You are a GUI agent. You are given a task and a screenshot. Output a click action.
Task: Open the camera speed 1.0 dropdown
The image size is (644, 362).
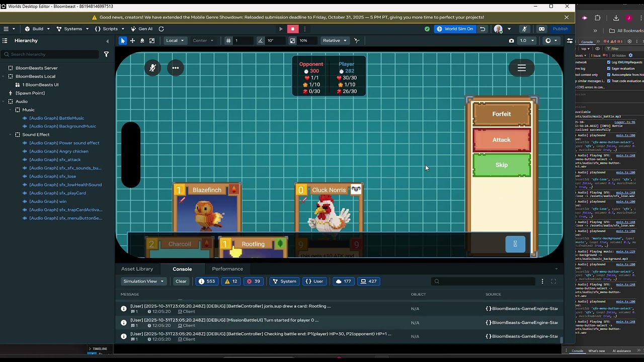click(x=526, y=41)
